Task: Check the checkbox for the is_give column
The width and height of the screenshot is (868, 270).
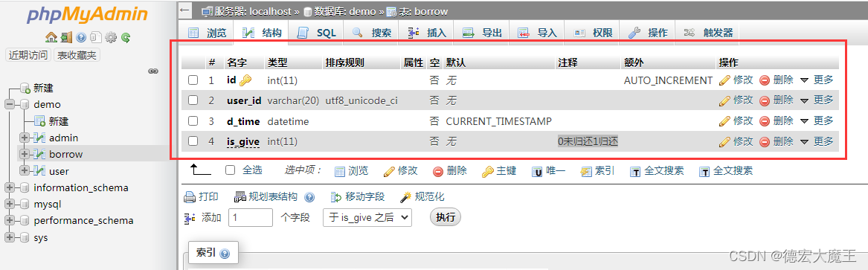Action: pos(193,141)
